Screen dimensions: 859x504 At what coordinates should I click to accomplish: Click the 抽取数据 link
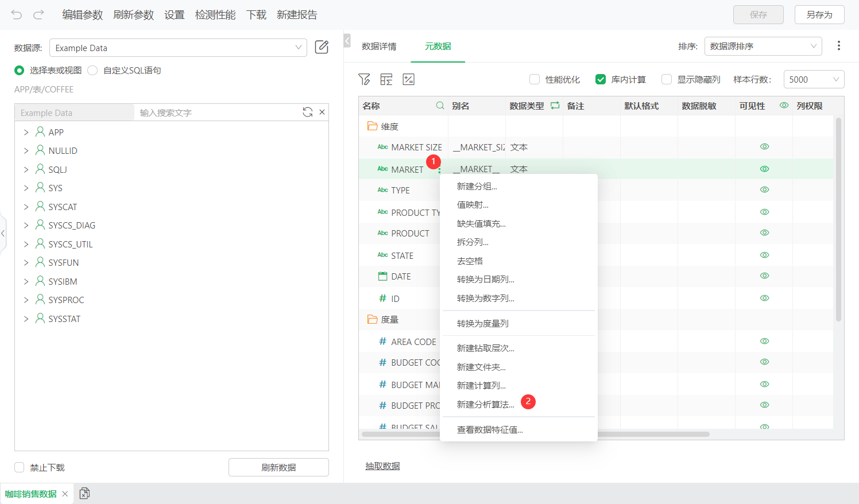click(382, 466)
